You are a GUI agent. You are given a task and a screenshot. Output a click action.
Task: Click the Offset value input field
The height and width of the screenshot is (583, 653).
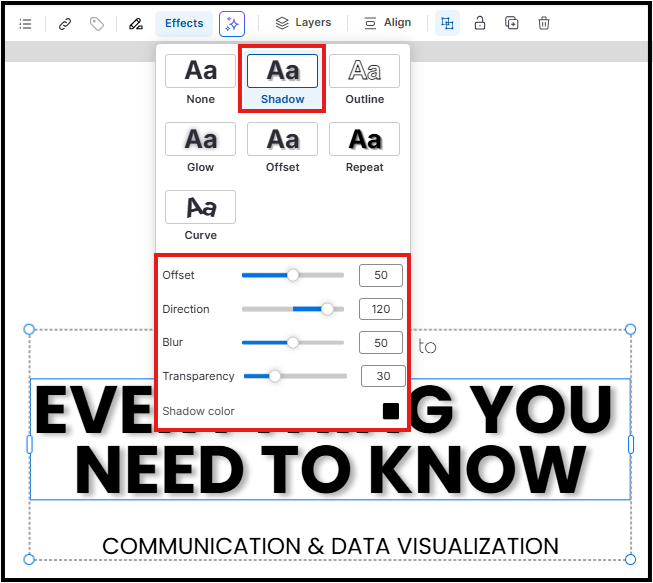381,275
